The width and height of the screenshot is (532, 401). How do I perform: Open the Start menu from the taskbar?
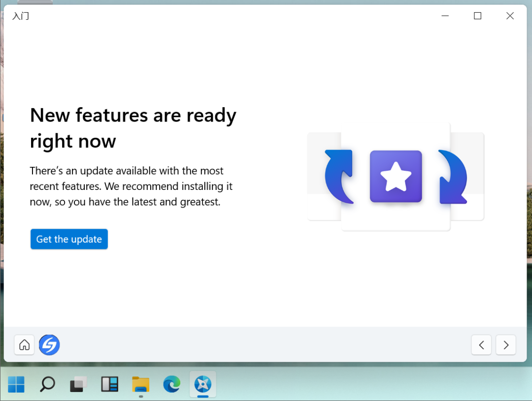[16, 384]
